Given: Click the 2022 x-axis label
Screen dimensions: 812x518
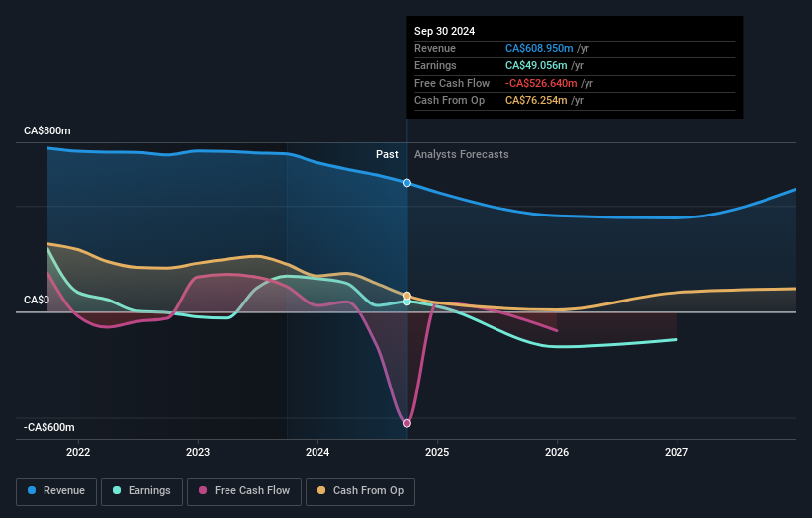Looking at the screenshot, I should (78, 452).
